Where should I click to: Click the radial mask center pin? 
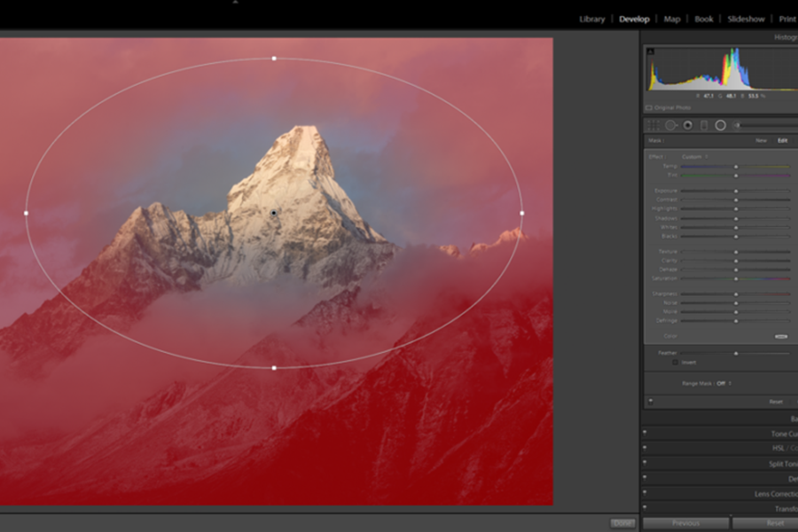(274, 213)
